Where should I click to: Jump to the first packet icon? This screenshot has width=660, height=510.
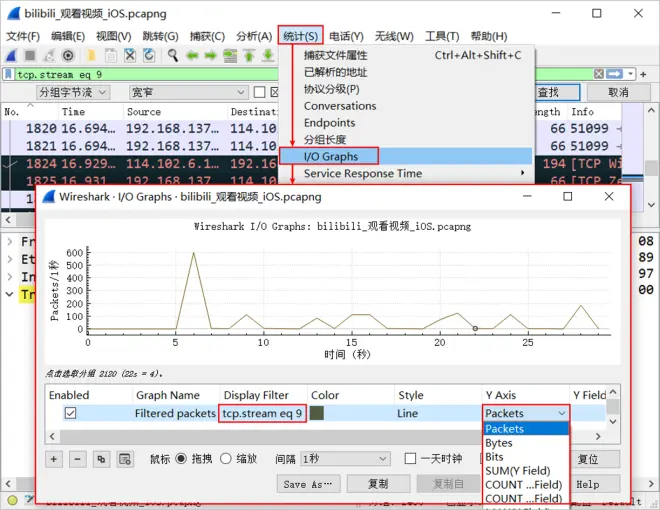[x=249, y=56]
